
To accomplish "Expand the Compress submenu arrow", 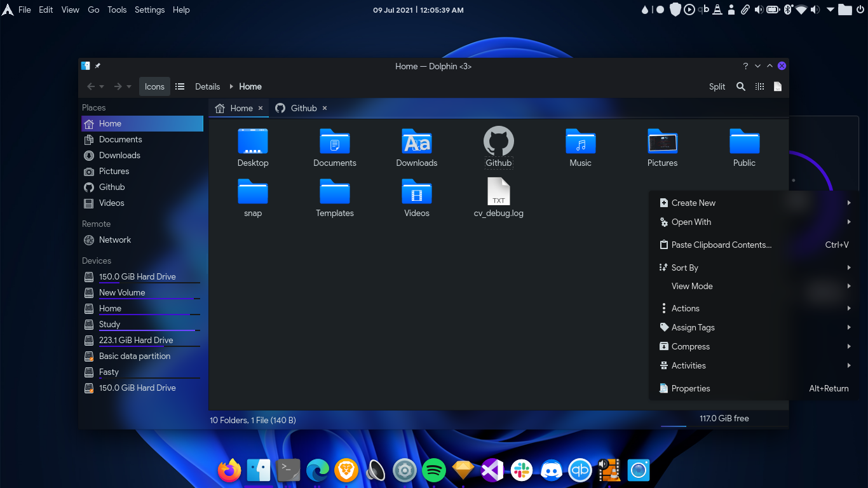I will point(849,346).
